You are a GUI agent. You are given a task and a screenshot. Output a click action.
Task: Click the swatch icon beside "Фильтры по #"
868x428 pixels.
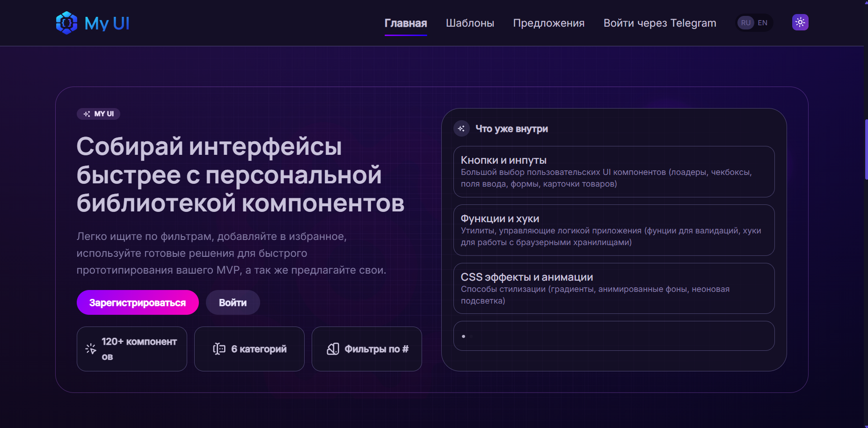point(333,349)
